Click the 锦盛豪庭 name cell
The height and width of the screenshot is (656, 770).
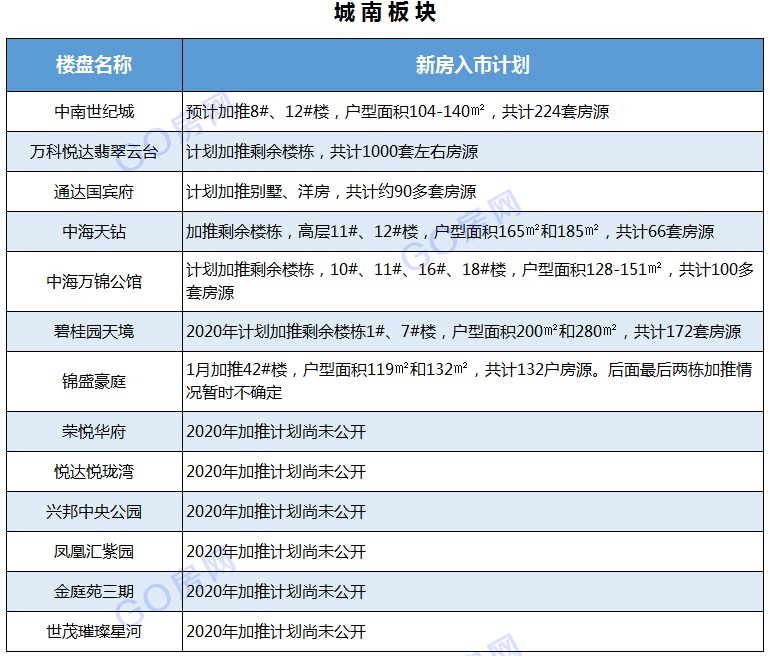pos(94,382)
